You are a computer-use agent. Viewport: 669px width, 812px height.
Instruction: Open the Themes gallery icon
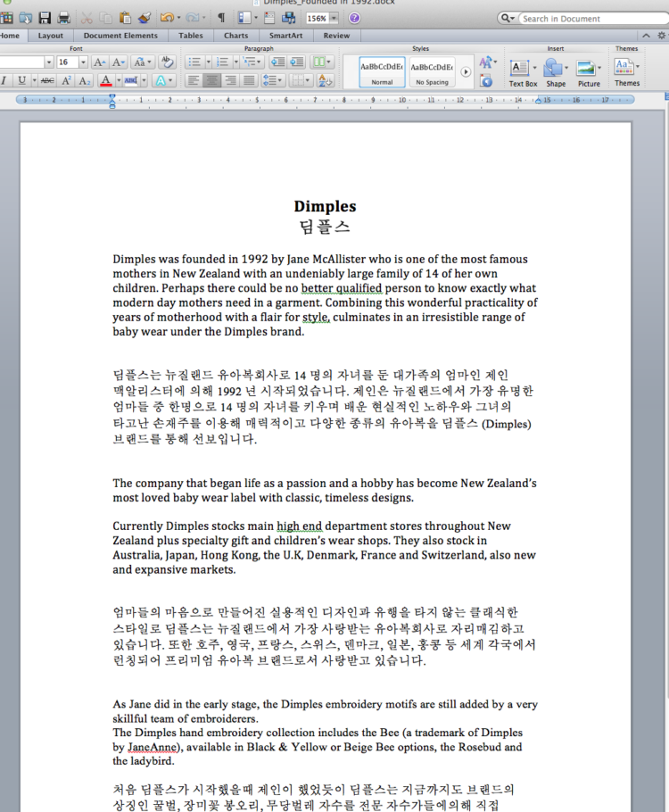point(627,71)
